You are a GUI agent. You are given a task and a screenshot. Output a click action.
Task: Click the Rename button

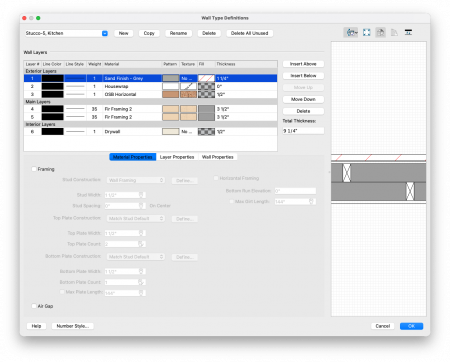178,33
